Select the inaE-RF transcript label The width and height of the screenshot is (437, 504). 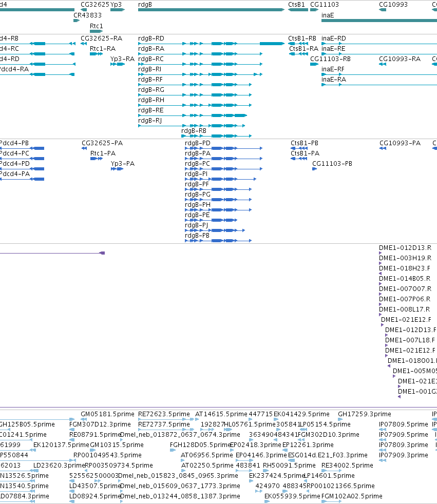(x=333, y=69)
